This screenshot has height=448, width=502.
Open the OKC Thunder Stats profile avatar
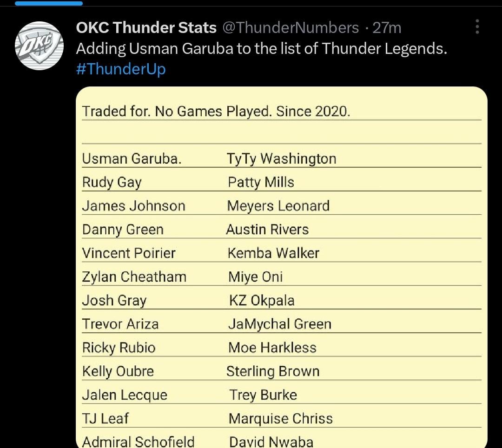pyautogui.click(x=39, y=46)
